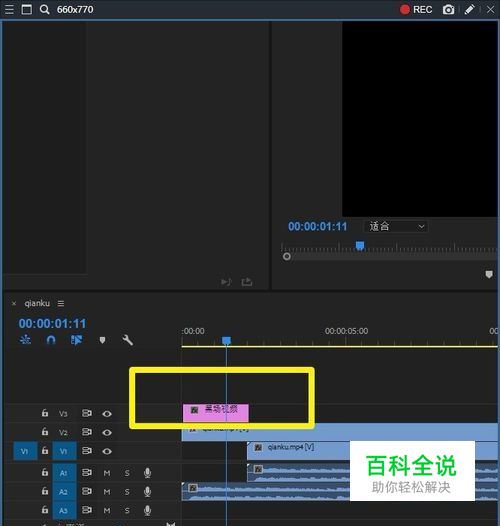The width and height of the screenshot is (500, 526).
Task: Mute track A3
Action: (107, 511)
